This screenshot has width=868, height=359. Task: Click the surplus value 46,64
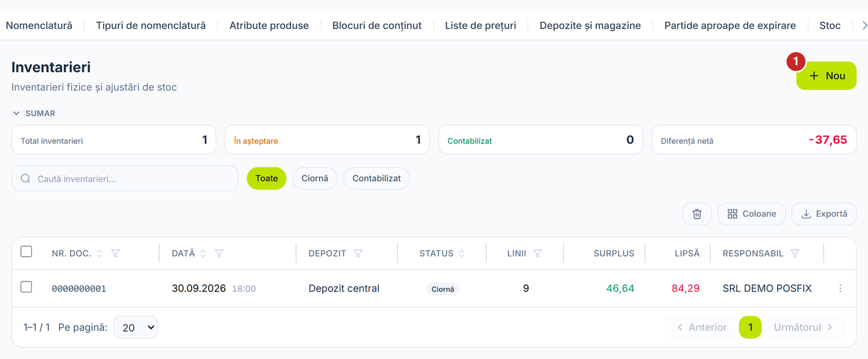(x=620, y=288)
